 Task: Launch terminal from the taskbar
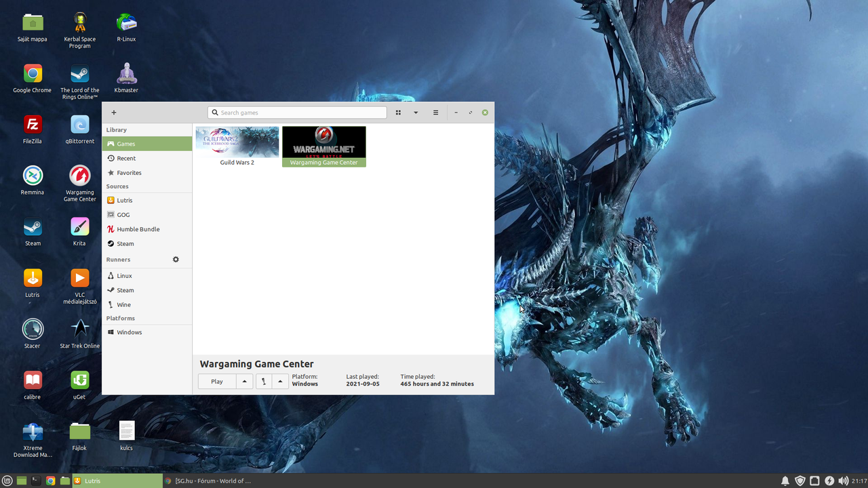(36, 481)
